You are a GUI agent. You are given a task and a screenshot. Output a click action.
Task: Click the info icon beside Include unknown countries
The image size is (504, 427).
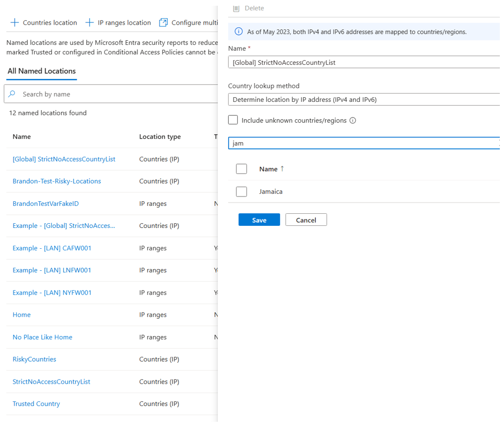coord(353,120)
